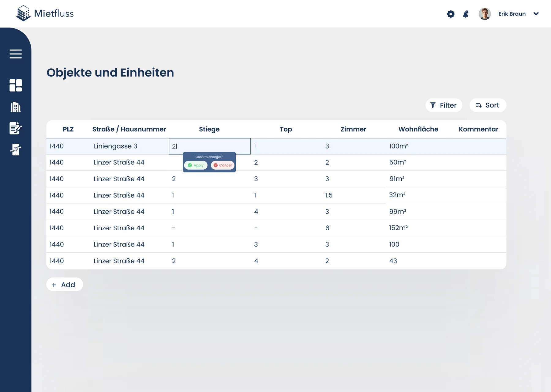Click the 1.5 Zimmer cell
Viewport: 551px width, 392px height.
[329, 195]
